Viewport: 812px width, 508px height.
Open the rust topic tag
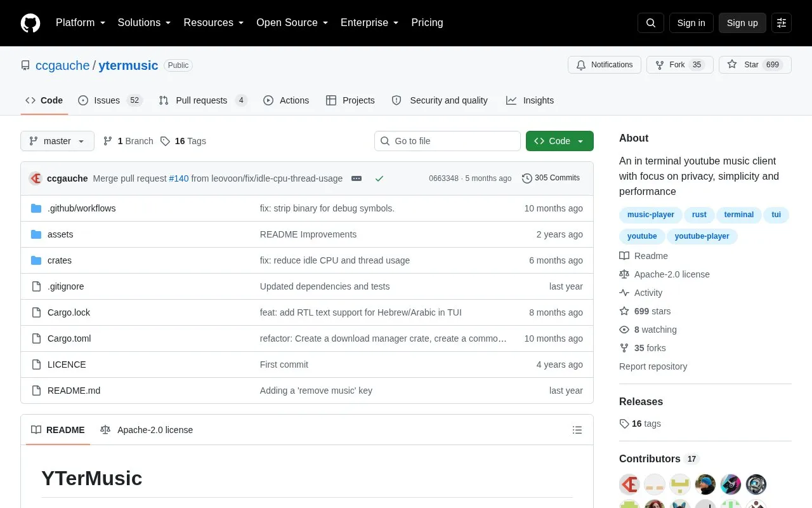coord(699,215)
